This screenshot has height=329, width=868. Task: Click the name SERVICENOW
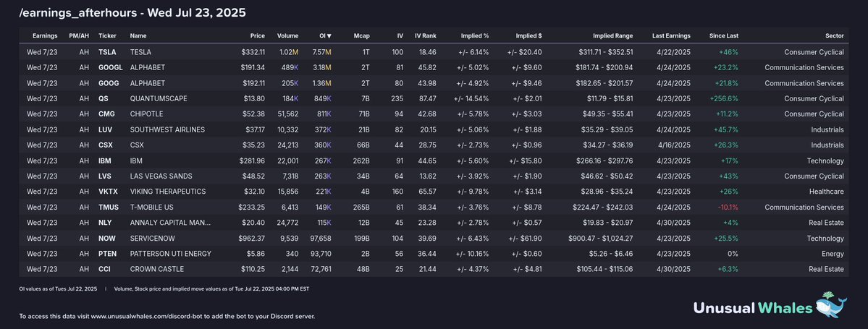(152, 238)
